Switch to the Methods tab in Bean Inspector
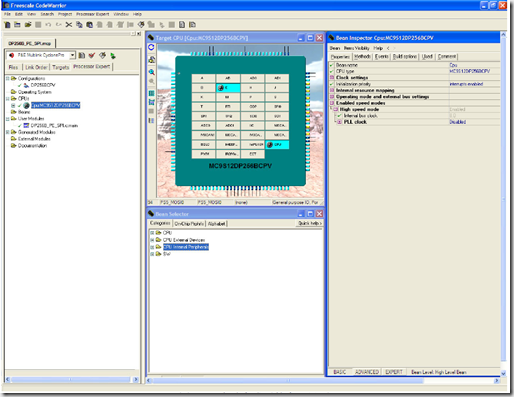The width and height of the screenshot is (514, 397). 362,57
